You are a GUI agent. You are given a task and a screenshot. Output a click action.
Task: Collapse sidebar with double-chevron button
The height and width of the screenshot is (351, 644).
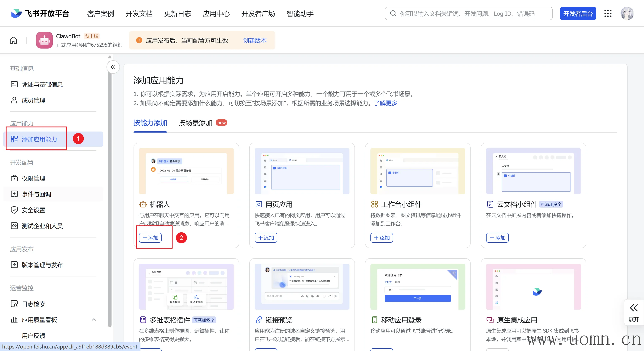tap(113, 67)
